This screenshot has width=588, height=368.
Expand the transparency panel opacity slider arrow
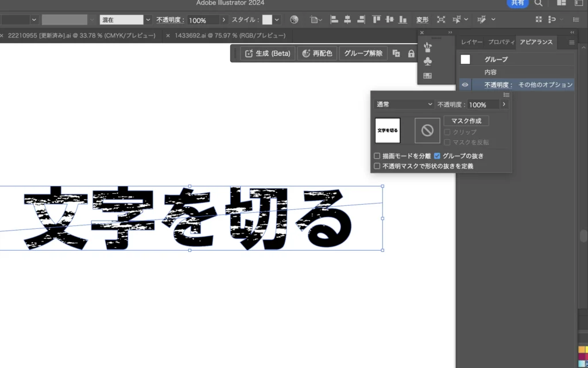tap(504, 105)
